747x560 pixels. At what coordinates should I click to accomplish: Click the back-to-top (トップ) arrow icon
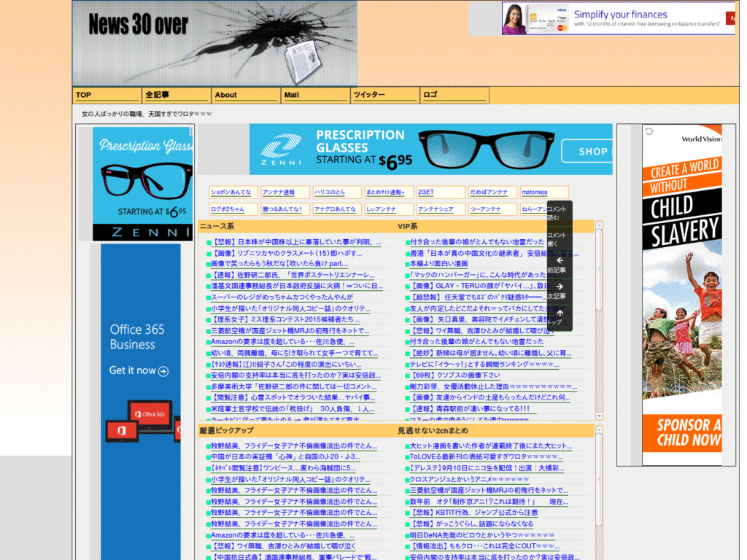click(560, 311)
